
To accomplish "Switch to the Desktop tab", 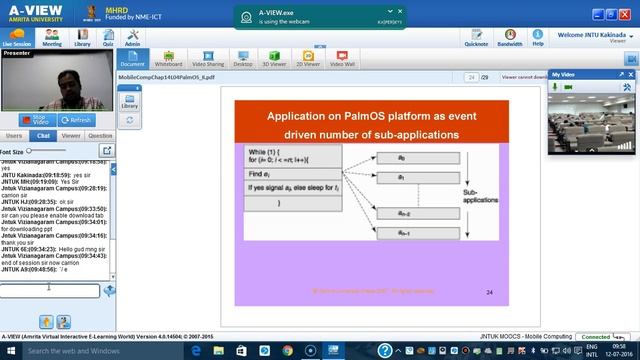I will [x=243, y=59].
